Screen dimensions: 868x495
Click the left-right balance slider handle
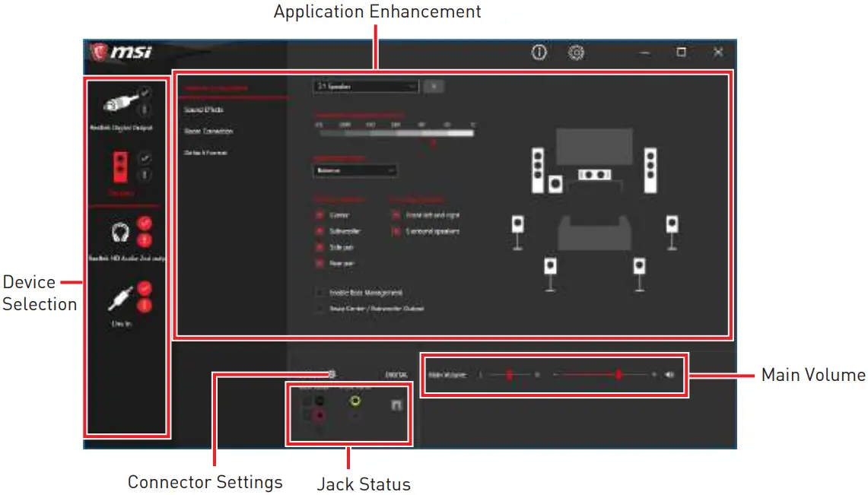pyautogui.click(x=509, y=374)
